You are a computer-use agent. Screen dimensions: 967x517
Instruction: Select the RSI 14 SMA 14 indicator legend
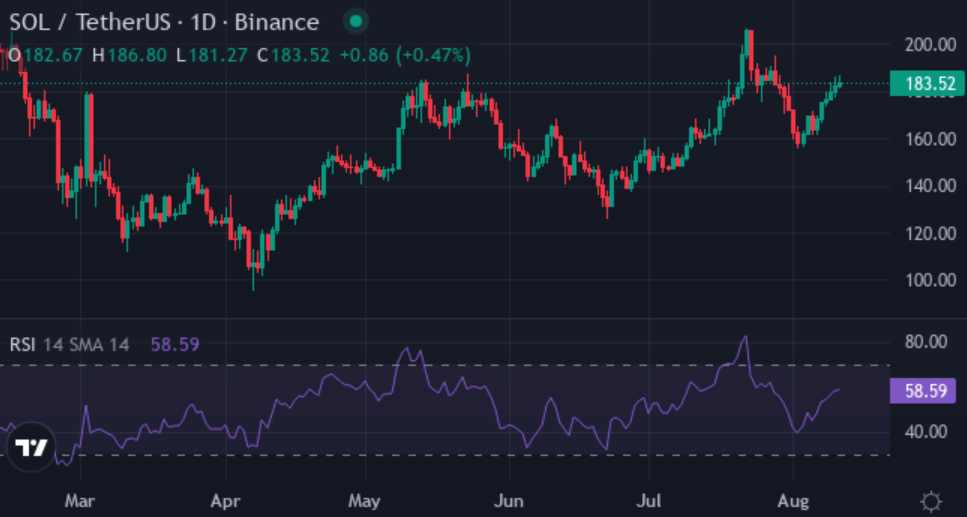coord(69,344)
